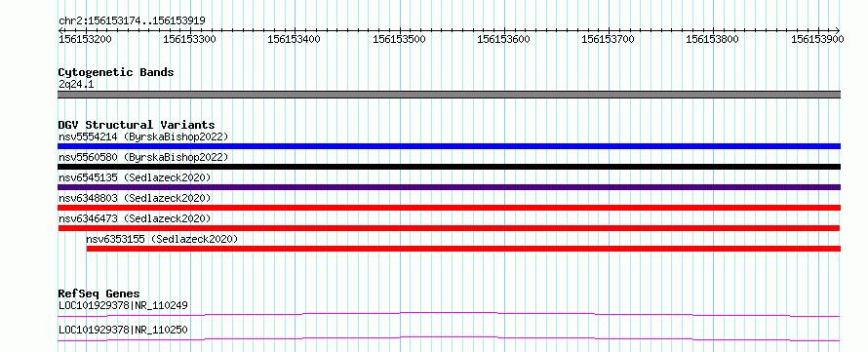Open variant label nsv6353155 (Sedlazeck2020)

point(162,239)
